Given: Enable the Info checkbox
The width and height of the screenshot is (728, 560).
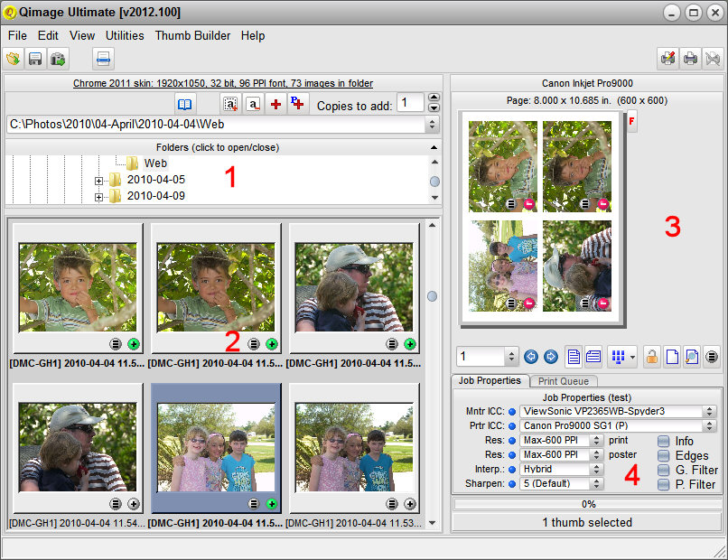Looking at the screenshot, I should (x=664, y=442).
